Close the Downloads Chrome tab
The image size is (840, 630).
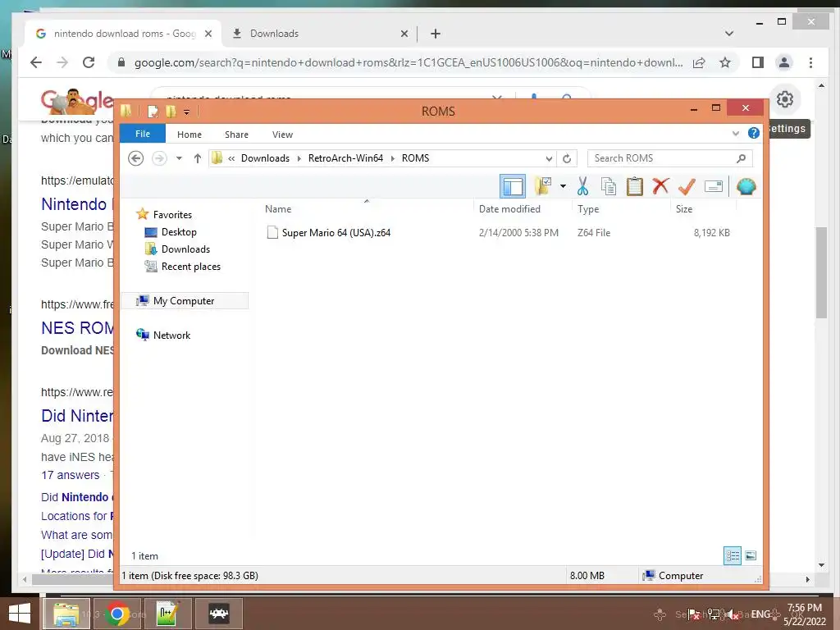pos(404,34)
